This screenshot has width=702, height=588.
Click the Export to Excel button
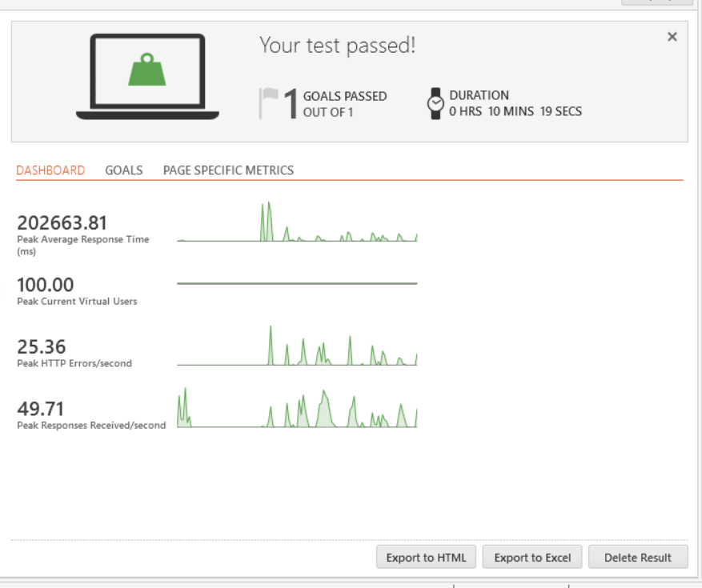coord(532,558)
